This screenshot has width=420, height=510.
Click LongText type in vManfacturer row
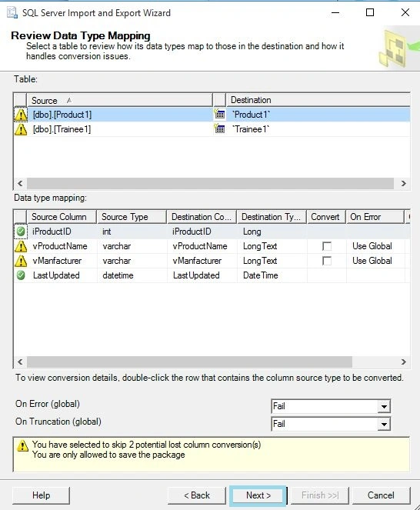point(272,261)
